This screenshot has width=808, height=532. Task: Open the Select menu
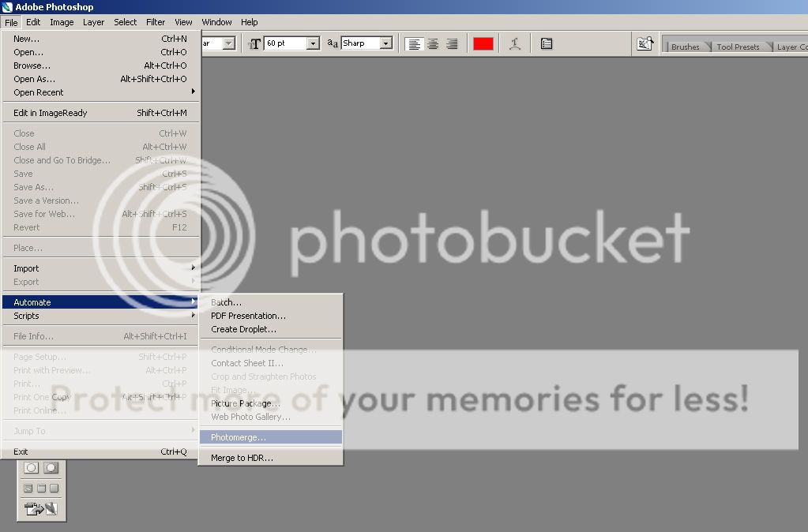point(126,22)
